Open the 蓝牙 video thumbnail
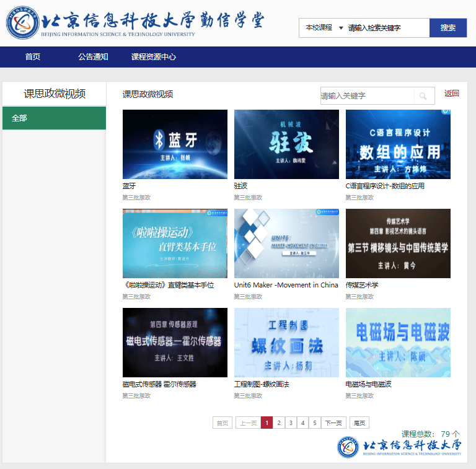The image size is (476, 469). (175, 144)
